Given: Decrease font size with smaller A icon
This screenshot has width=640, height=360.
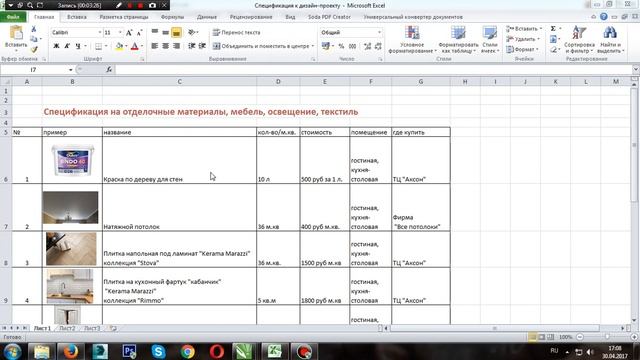Looking at the screenshot, I should (x=139, y=33).
